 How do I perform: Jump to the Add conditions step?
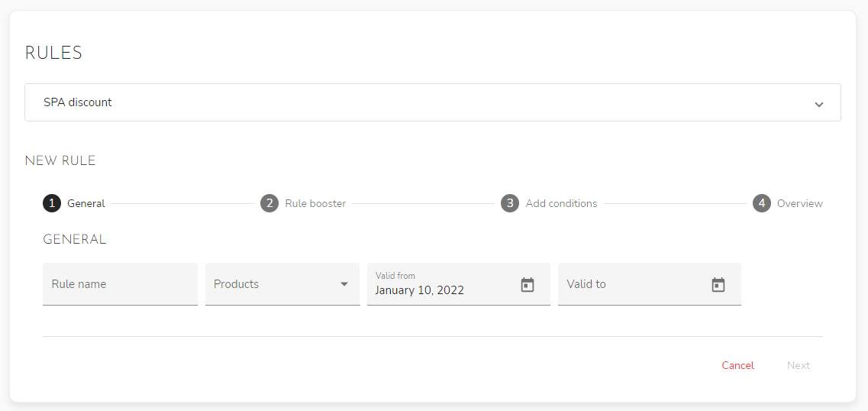click(x=561, y=203)
